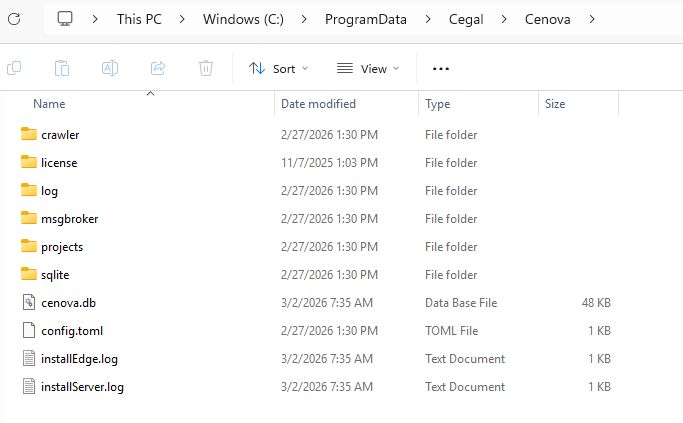Select the crawler folder name
683x423 pixels.
pos(60,135)
